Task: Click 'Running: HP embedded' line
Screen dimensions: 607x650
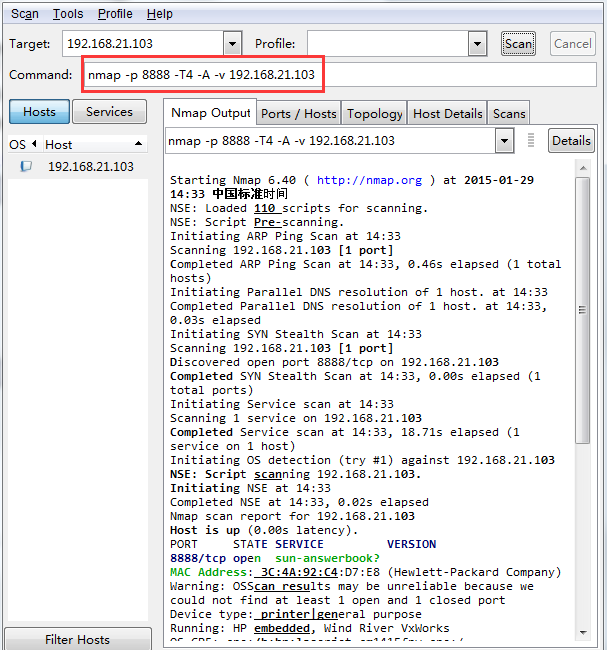Action: (309, 628)
